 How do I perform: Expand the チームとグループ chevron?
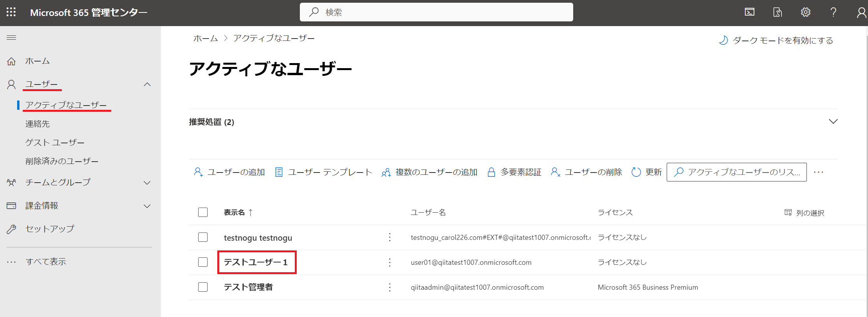pos(147,183)
